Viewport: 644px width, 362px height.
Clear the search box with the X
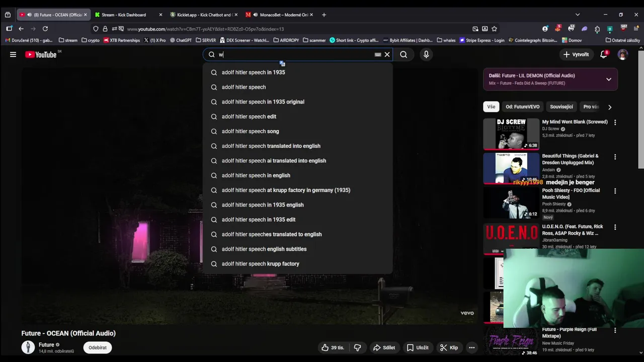(x=387, y=54)
